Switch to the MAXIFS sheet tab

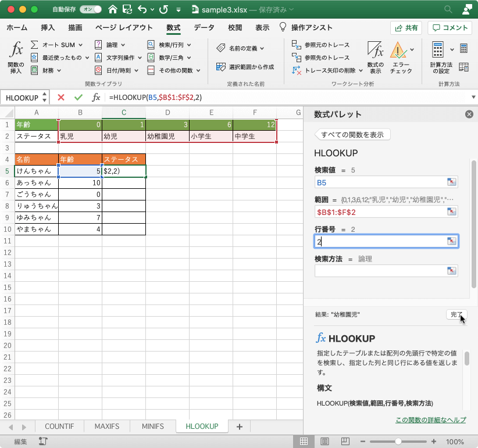point(106,427)
